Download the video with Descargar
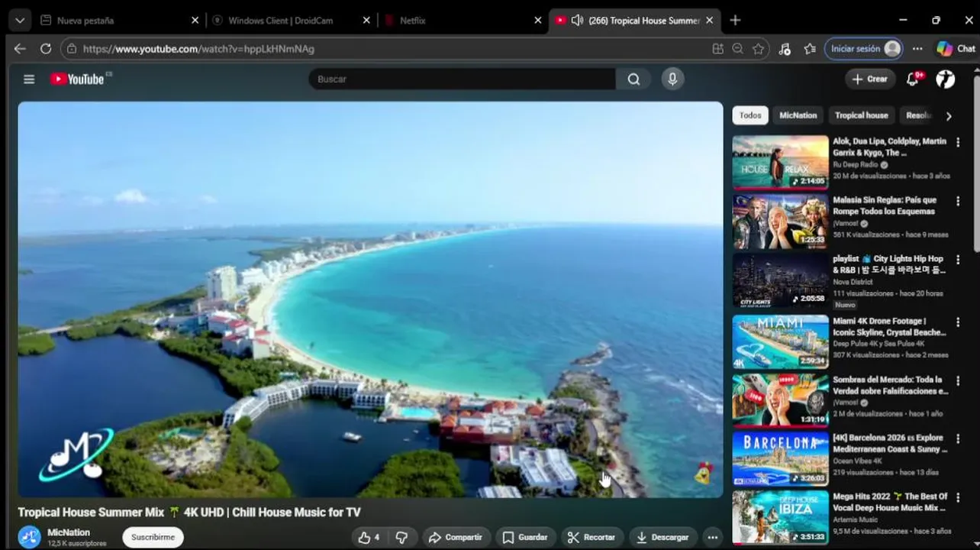This screenshot has width=980, height=550. click(662, 537)
